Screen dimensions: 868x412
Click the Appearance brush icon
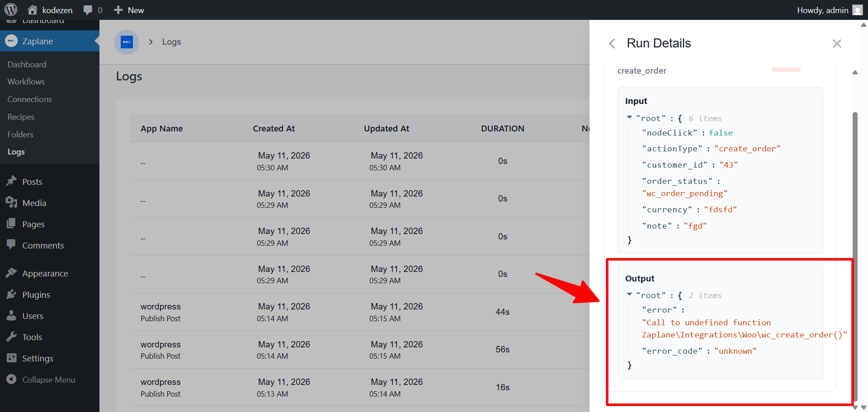click(11, 273)
